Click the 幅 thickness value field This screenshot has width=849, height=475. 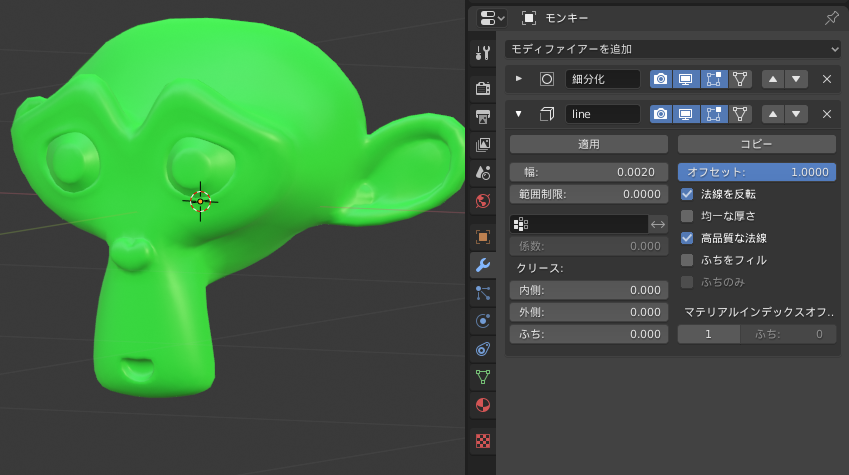589,172
